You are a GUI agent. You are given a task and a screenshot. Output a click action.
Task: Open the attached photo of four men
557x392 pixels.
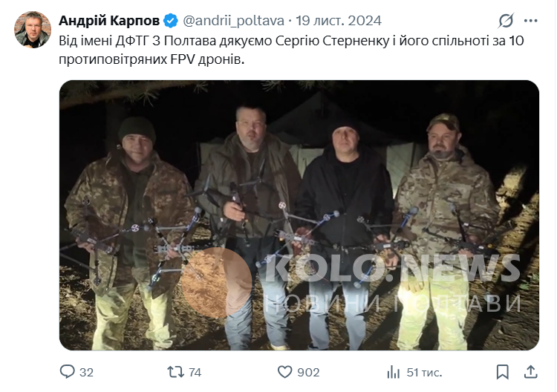coord(299,215)
